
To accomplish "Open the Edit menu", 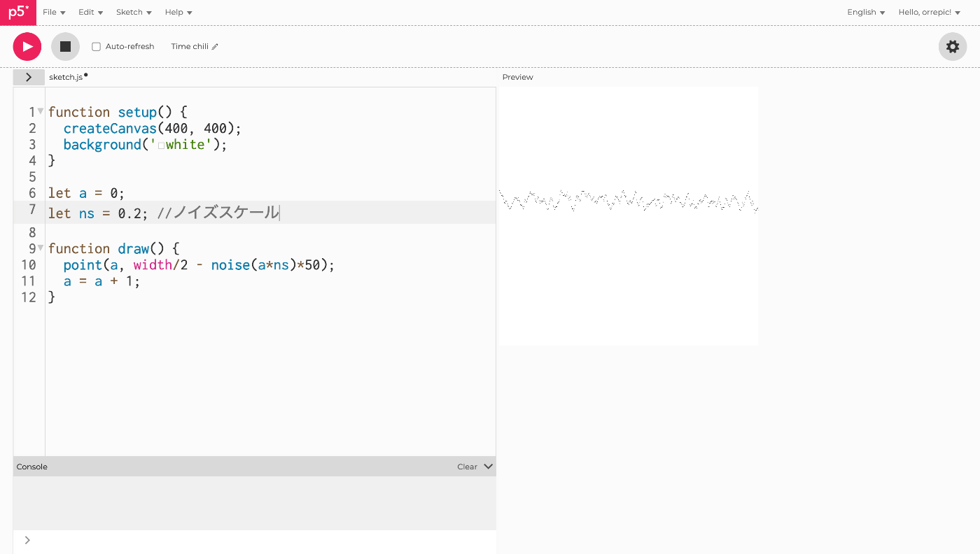I will coord(90,12).
